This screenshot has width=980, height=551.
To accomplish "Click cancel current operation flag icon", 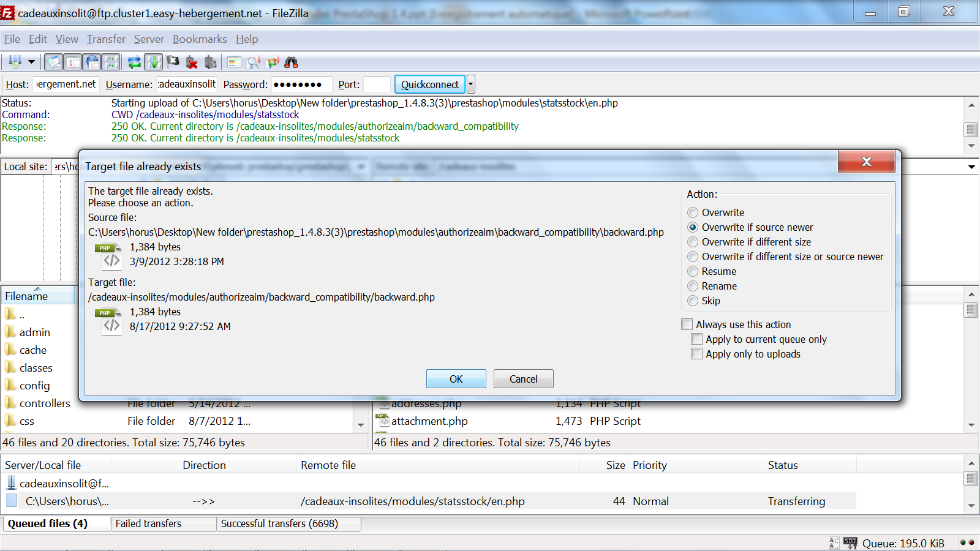I will (173, 62).
